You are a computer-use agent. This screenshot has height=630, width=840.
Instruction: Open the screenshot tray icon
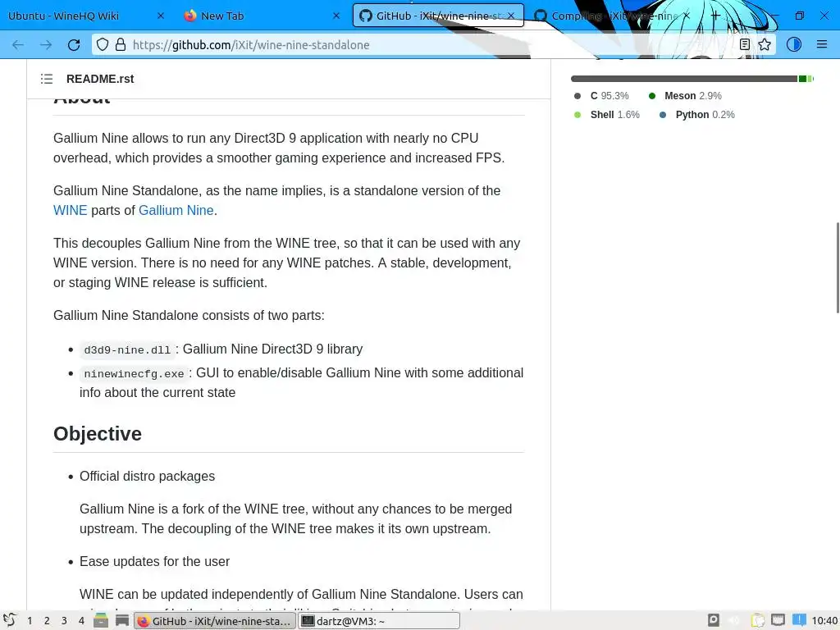714,620
